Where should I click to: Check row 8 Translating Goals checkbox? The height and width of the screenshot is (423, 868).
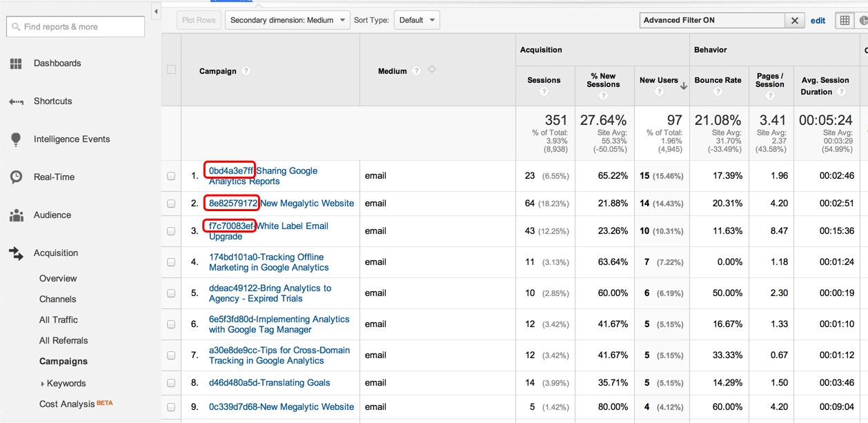tap(171, 383)
